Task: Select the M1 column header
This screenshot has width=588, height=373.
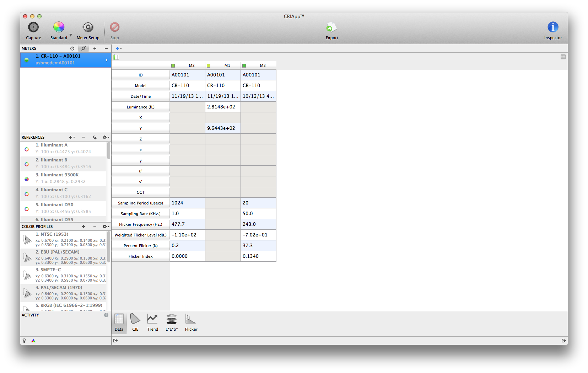Action: pyautogui.click(x=223, y=65)
